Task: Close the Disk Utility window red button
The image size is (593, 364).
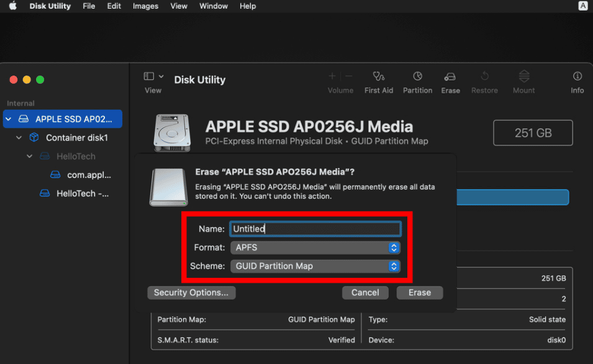Action: tap(14, 79)
